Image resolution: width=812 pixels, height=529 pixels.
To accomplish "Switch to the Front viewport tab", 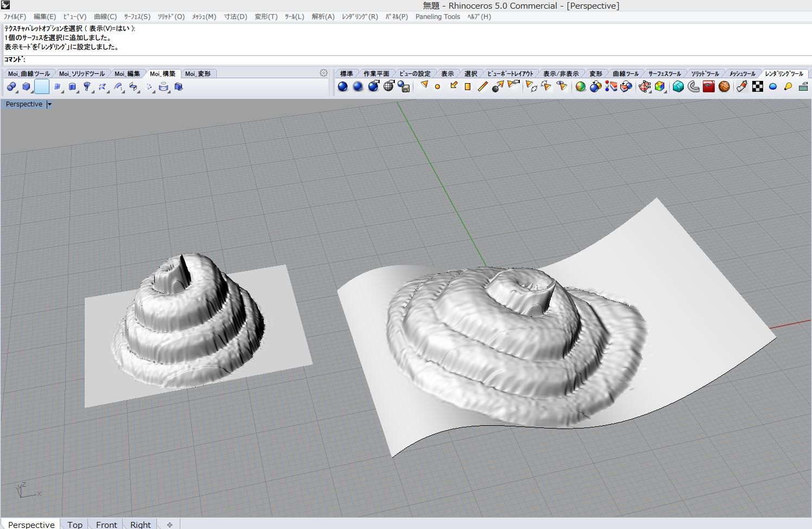I will pyautogui.click(x=106, y=524).
